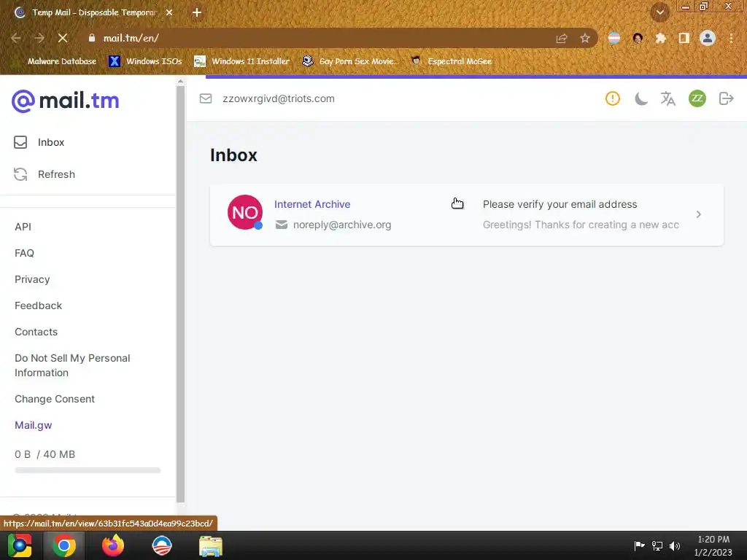Open the Contacts sidebar link
Image resolution: width=747 pixels, height=560 pixels.
tap(36, 332)
